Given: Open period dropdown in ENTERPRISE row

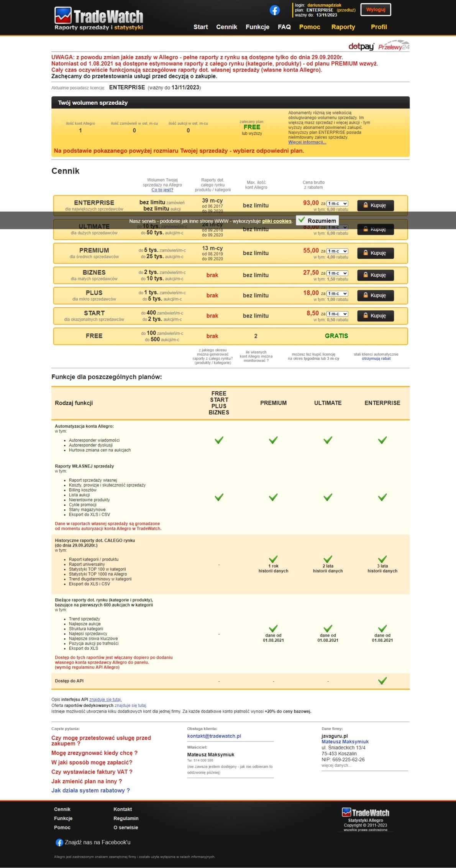Looking at the screenshot, I should (337, 204).
